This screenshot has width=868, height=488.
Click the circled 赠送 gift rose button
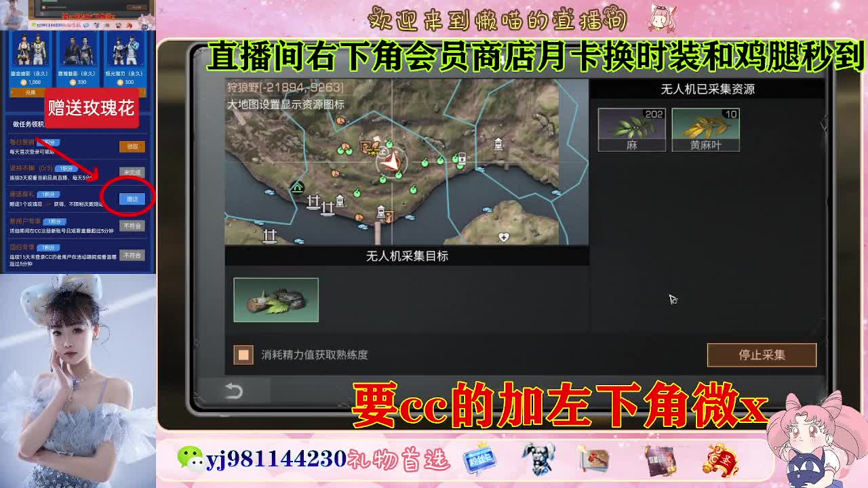tap(133, 199)
